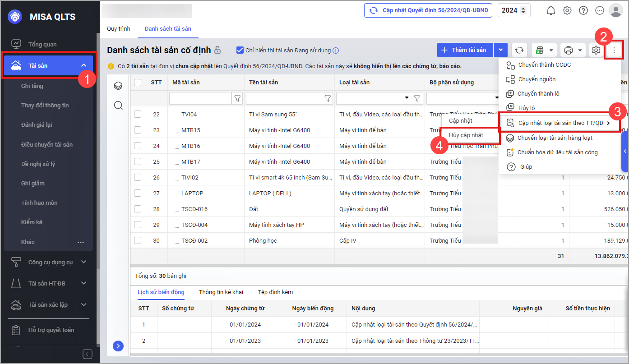The width and height of the screenshot is (629, 364).
Task: Click the Mã tài sản filter input field
Action: tap(200, 98)
